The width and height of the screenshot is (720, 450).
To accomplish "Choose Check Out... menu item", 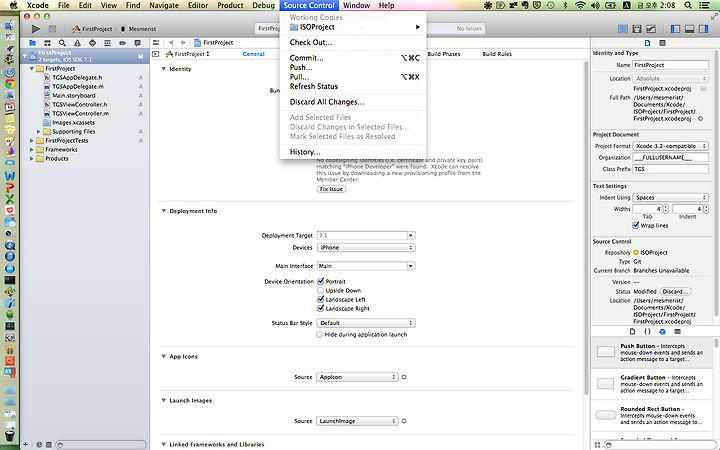I will 353,42.
